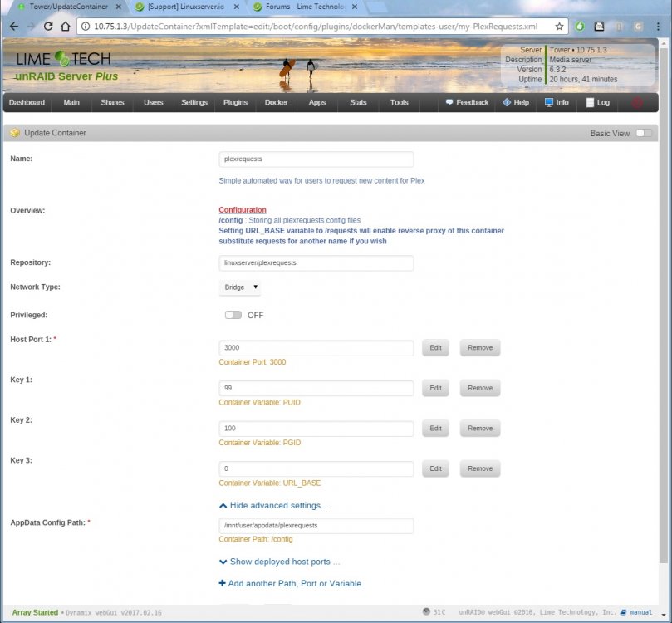Click the Help button
This screenshot has width=672, height=623.
[x=516, y=103]
